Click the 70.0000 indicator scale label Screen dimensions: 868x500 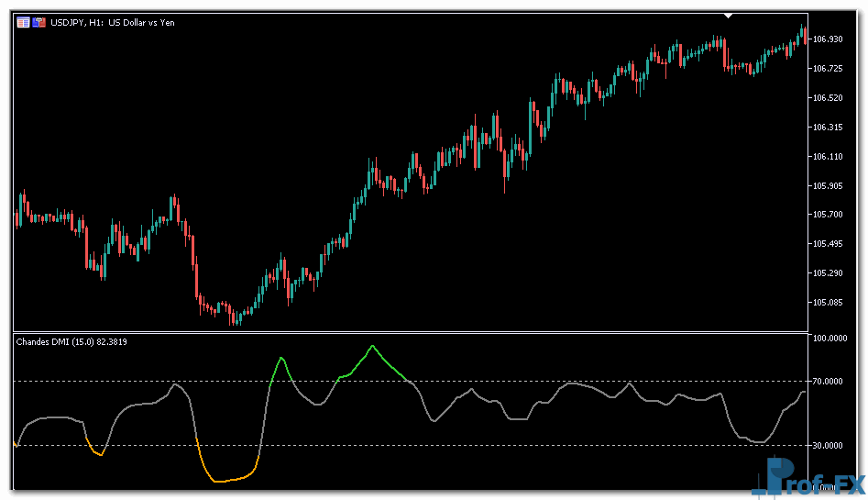(x=830, y=381)
